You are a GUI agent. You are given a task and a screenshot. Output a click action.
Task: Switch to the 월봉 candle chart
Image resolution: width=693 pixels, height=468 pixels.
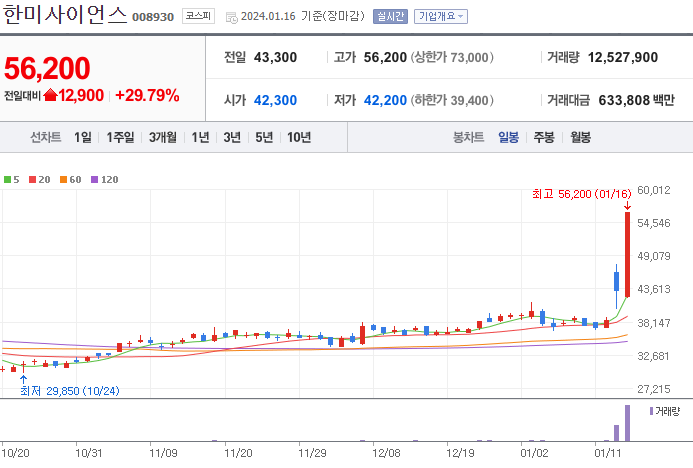(580, 137)
